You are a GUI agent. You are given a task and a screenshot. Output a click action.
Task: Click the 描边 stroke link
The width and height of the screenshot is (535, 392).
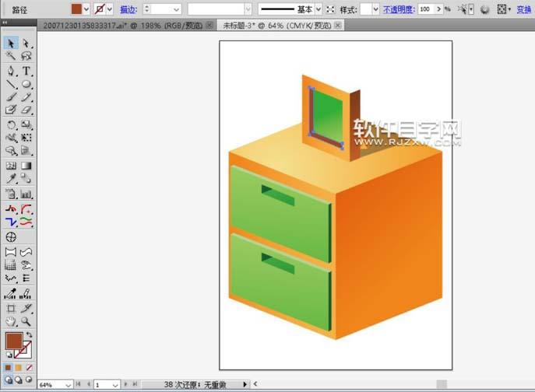(128, 9)
